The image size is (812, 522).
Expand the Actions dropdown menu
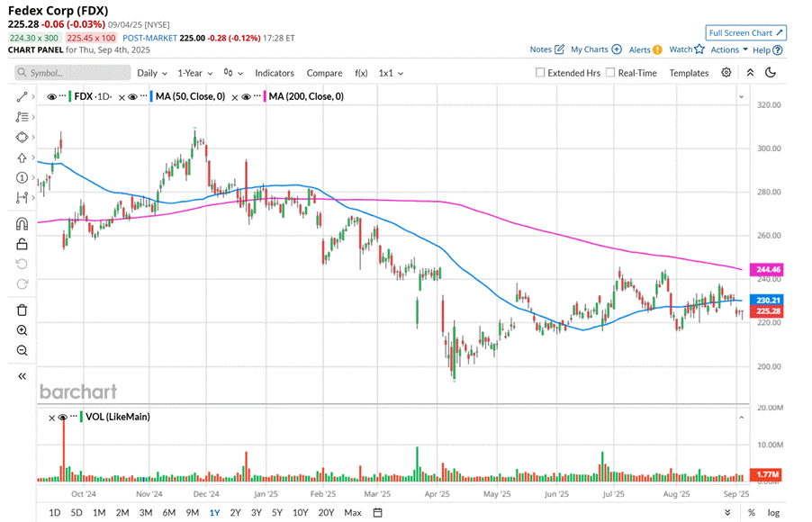729,49
